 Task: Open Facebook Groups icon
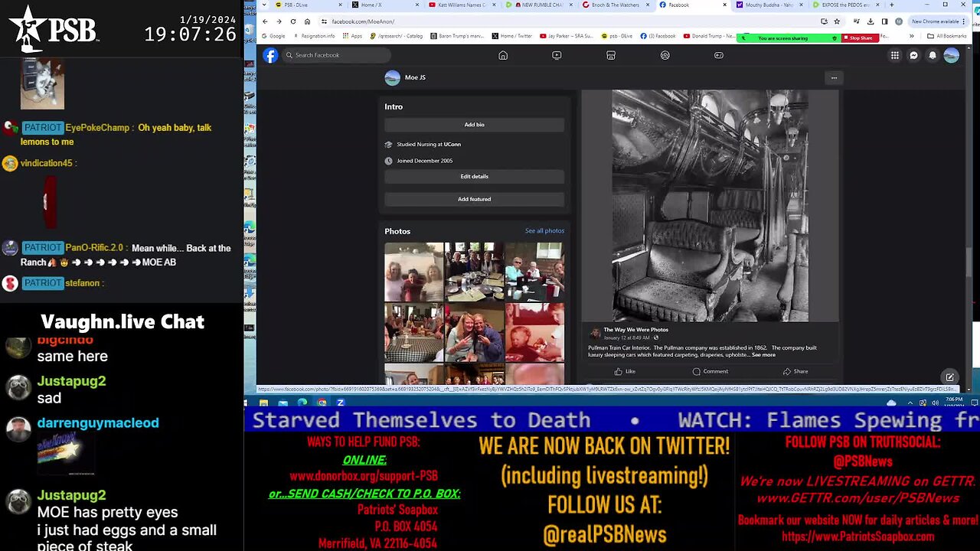665,55
